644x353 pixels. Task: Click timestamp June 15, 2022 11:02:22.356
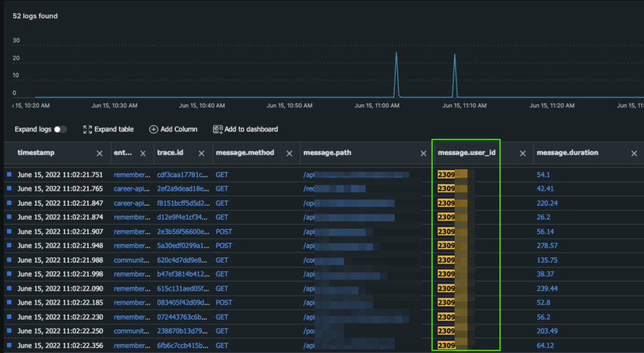[x=60, y=345]
